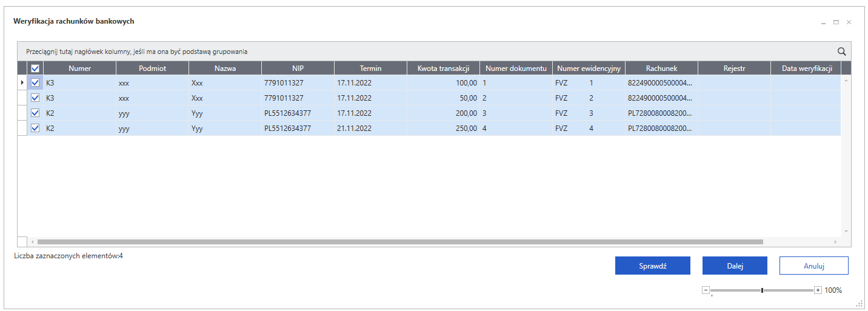Click the resize grip in window corner
Screen dimensions: 868x311
pos(859,303)
